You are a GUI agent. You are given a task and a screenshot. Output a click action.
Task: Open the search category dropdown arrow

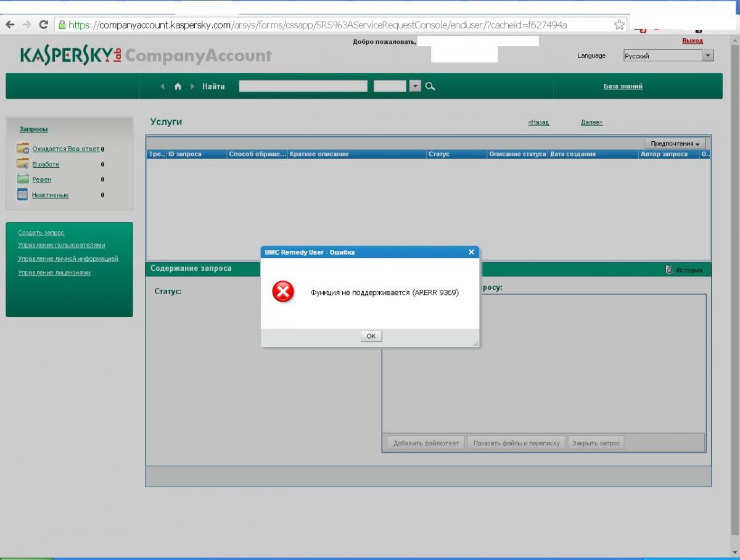415,86
